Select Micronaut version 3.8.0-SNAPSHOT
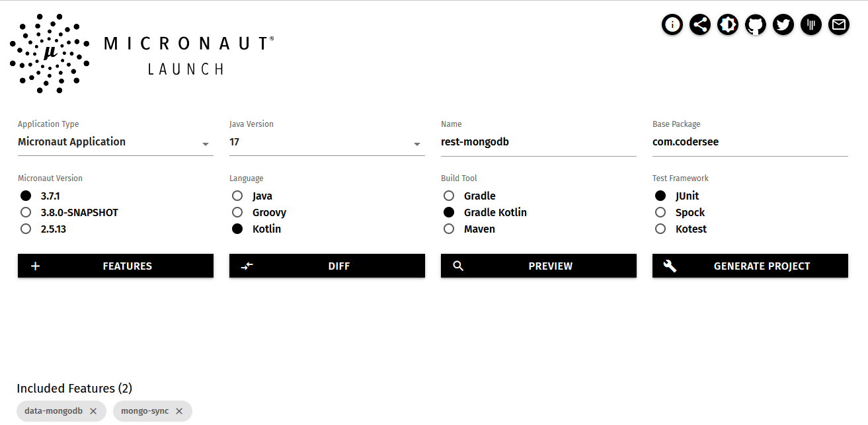The image size is (868, 425). (x=26, y=213)
